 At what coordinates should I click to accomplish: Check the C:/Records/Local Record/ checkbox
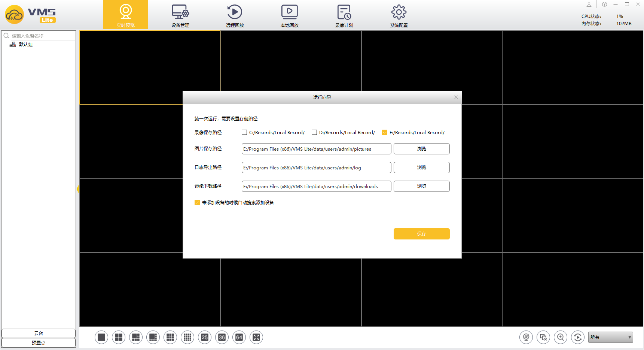click(244, 132)
